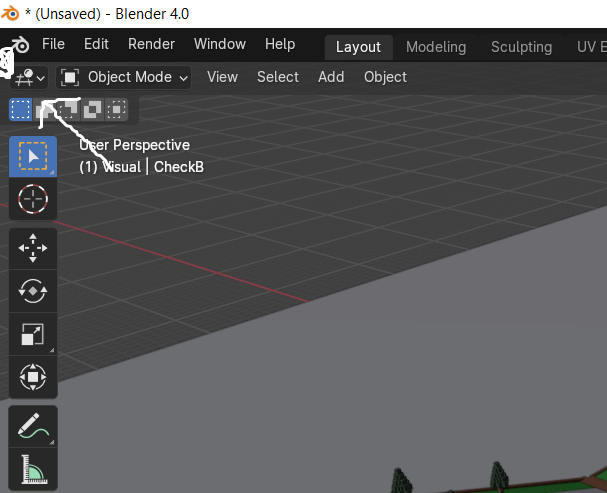Screen dimensions: 607x493
Task: Open the Window menu
Action: 219,44
